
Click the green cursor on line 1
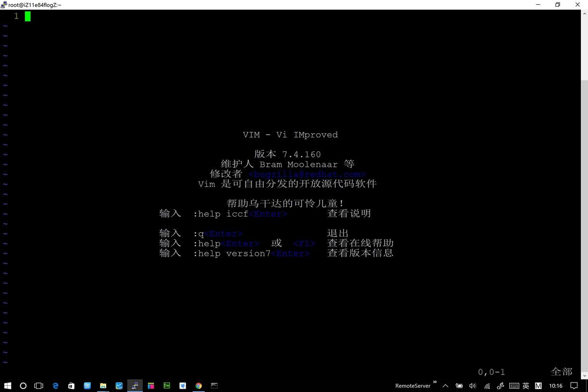coord(28,16)
